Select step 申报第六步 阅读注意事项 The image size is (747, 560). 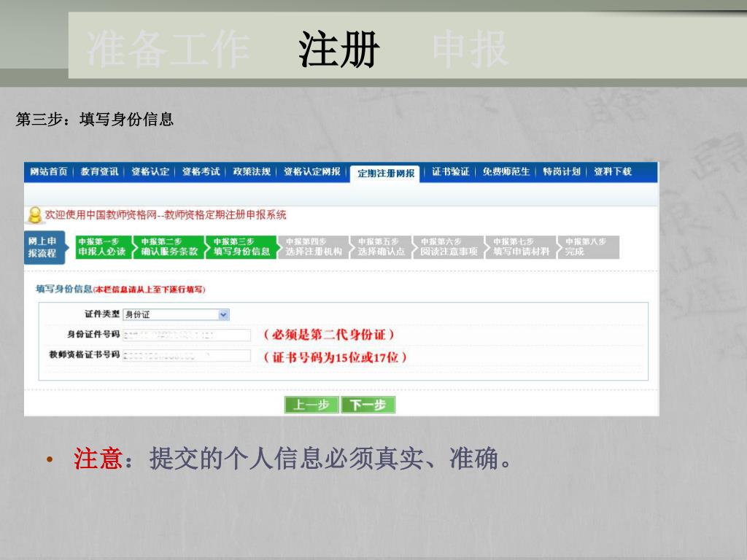click(x=449, y=247)
